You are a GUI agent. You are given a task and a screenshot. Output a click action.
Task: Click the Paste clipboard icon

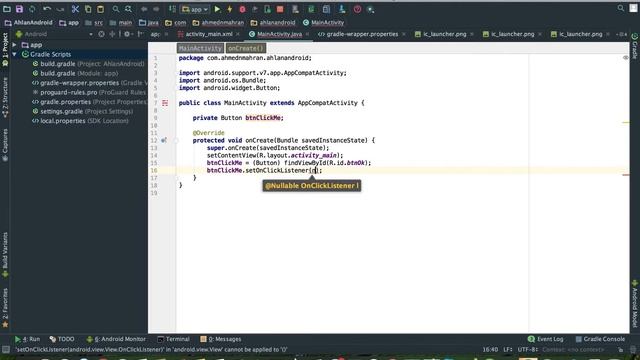(x=100, y=9)
